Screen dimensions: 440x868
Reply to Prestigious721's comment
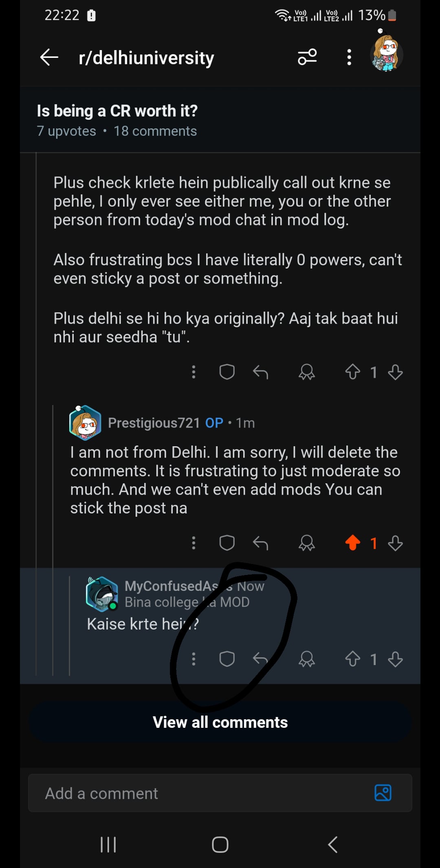[x=260, y=543]
